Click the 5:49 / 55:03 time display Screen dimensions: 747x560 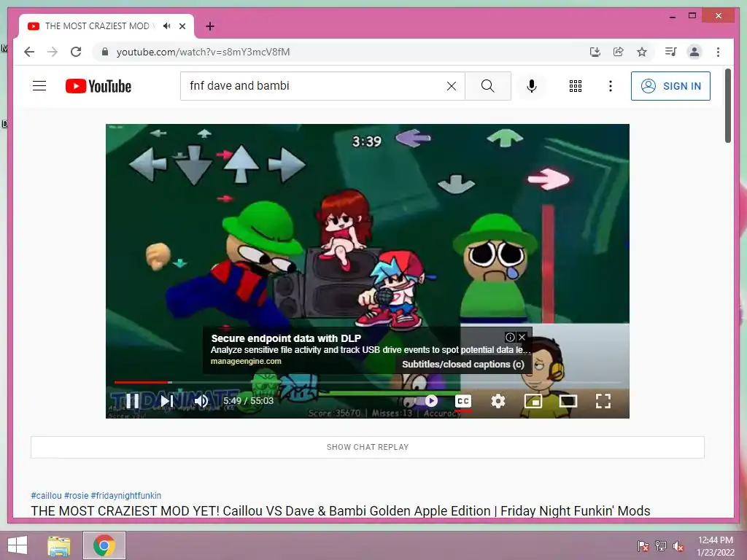pyautogui.click(x=248, y=401)
